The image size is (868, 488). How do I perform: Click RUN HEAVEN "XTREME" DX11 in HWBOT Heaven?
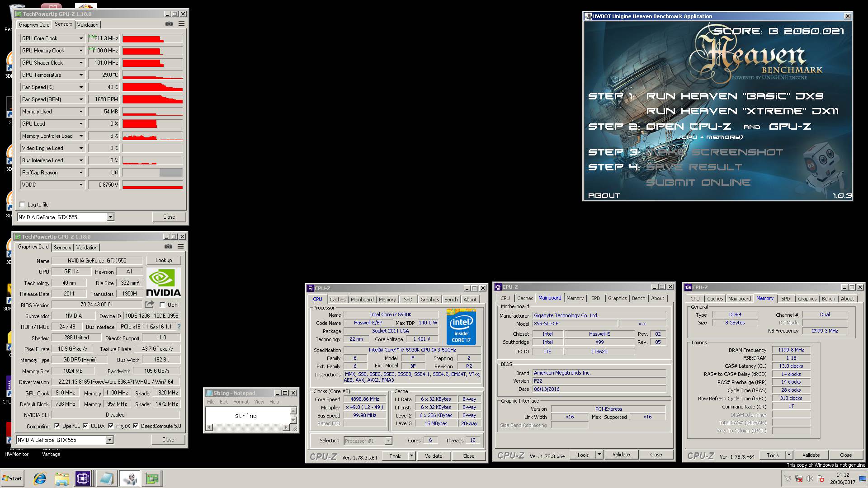point(742,111)
